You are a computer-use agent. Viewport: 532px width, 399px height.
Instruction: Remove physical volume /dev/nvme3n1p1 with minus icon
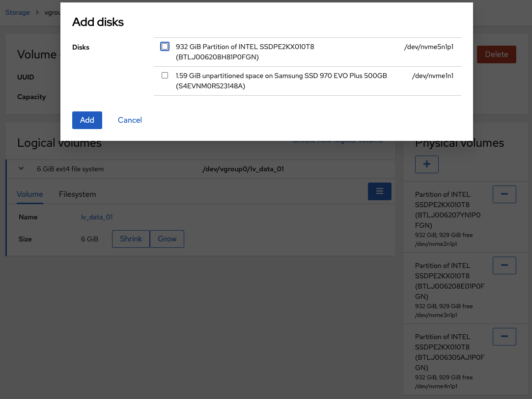pos(504,266)
